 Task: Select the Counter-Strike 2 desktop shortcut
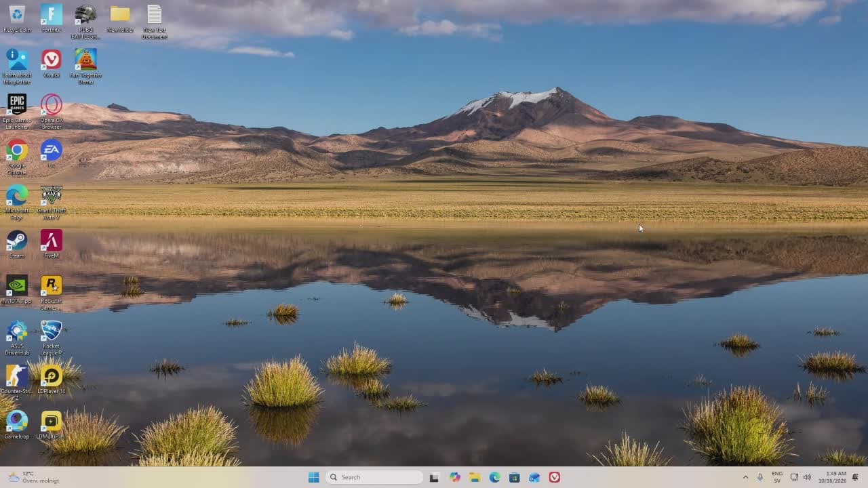[x=17, y=383]
